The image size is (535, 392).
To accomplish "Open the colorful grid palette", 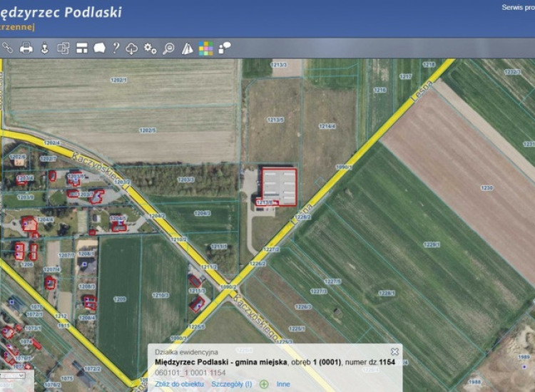I will click(205, 48).
